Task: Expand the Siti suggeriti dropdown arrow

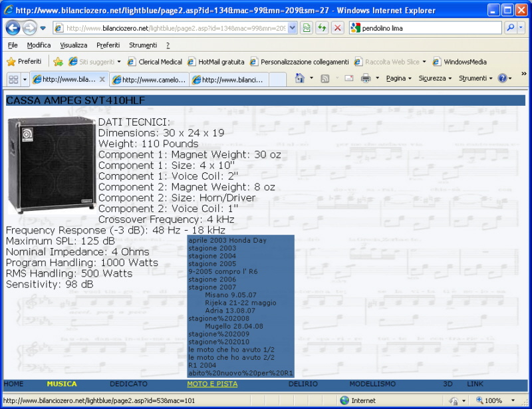Action: click(x=119, y=62)
